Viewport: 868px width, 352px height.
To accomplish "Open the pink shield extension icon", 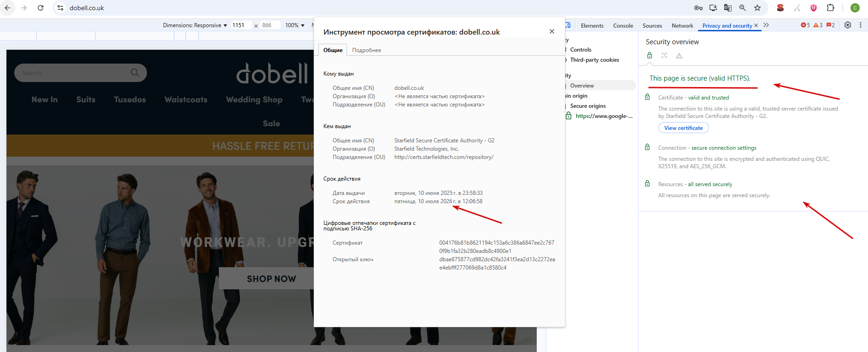I will click(x=814, y=8).
